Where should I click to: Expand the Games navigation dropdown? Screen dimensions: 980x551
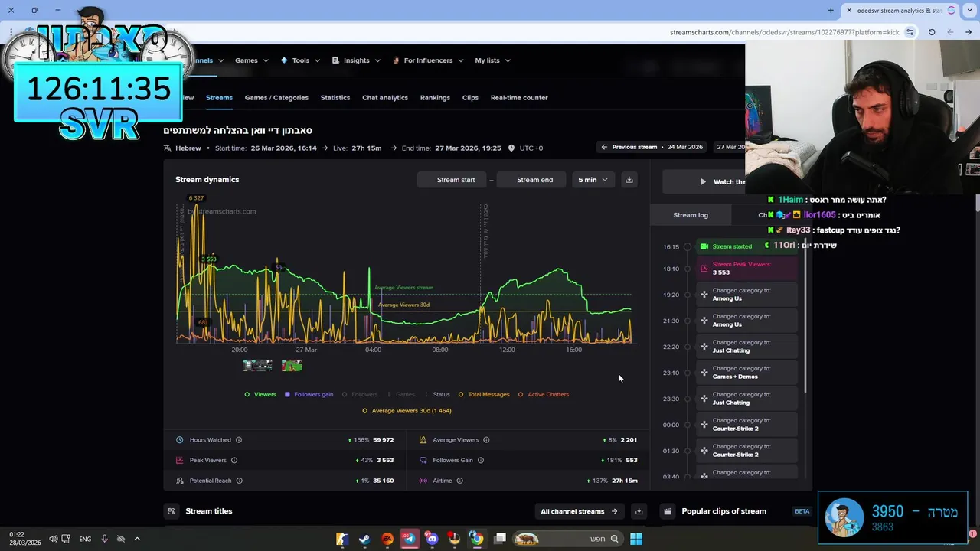[x=251, y=60]
